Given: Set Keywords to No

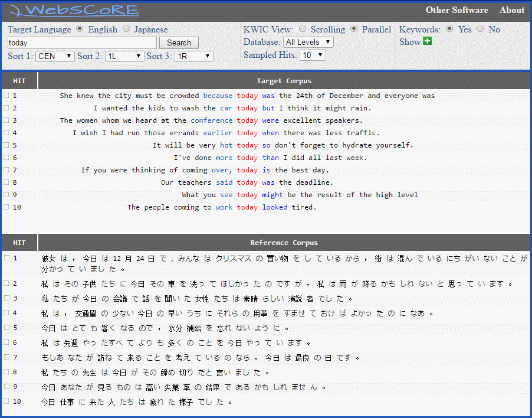Looking at the screenshot, I should [x=480, y=29].
